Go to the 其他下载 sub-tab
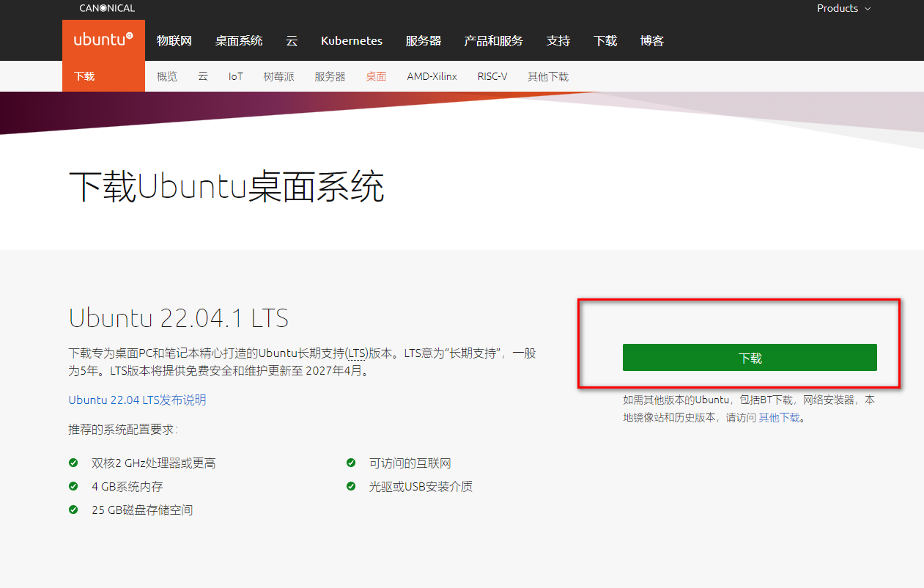The height and width of the screenshot is (588, 924). click(x=548, y=76)
